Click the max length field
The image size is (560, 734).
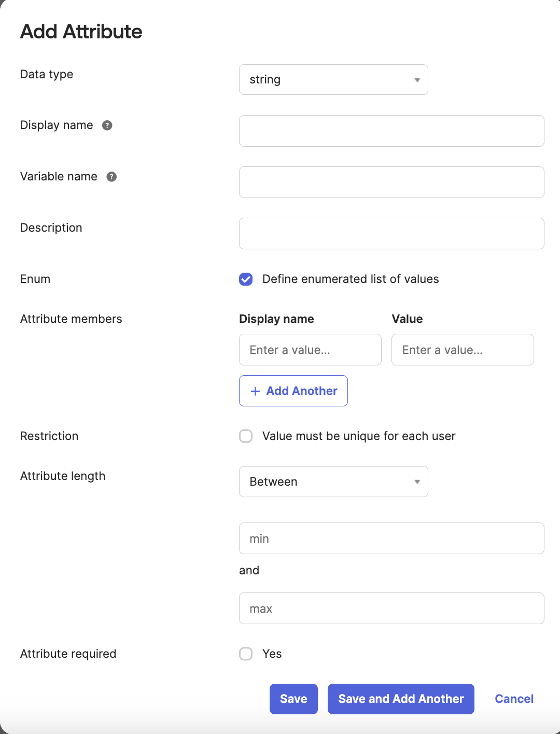(x=391, y=608)
